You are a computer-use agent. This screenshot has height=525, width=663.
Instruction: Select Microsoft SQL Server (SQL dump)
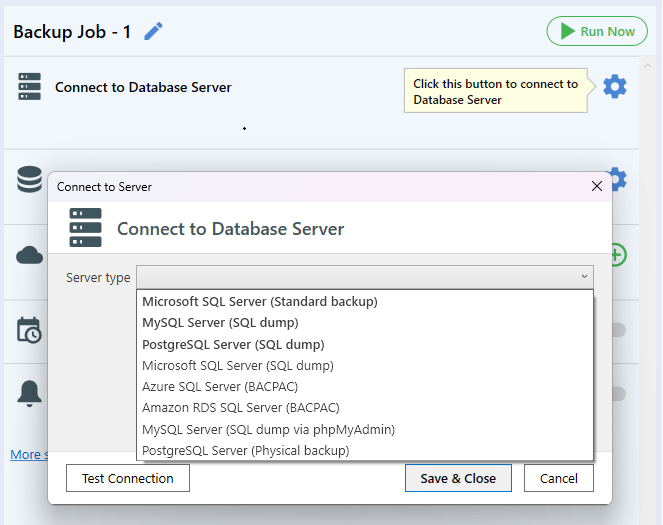(x=365, y=366)
